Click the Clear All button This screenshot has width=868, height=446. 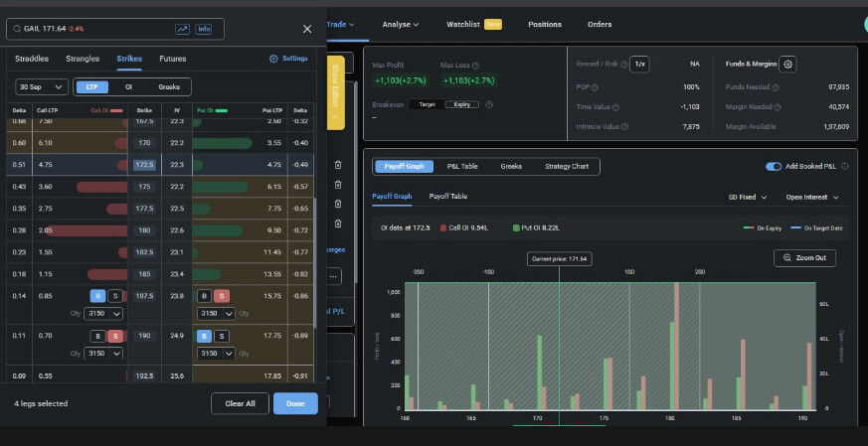240,403
